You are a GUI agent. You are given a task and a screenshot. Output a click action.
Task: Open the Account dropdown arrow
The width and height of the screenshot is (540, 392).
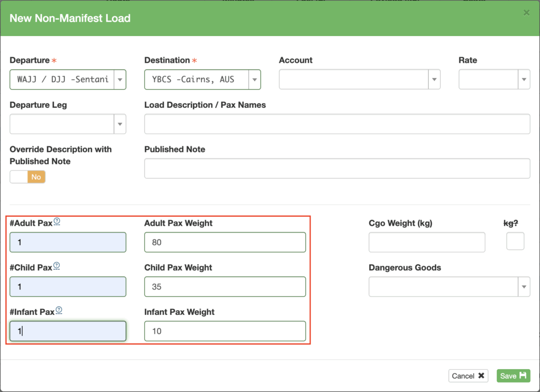(x=435, y=80)
